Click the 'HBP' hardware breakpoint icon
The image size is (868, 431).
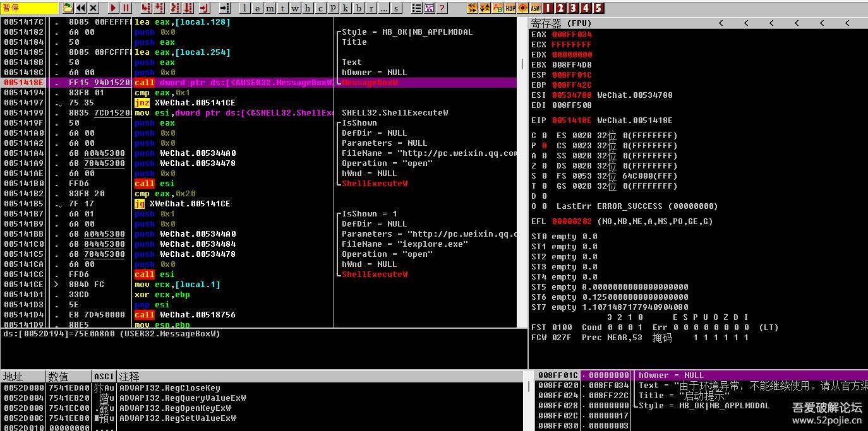click(510, 8)
